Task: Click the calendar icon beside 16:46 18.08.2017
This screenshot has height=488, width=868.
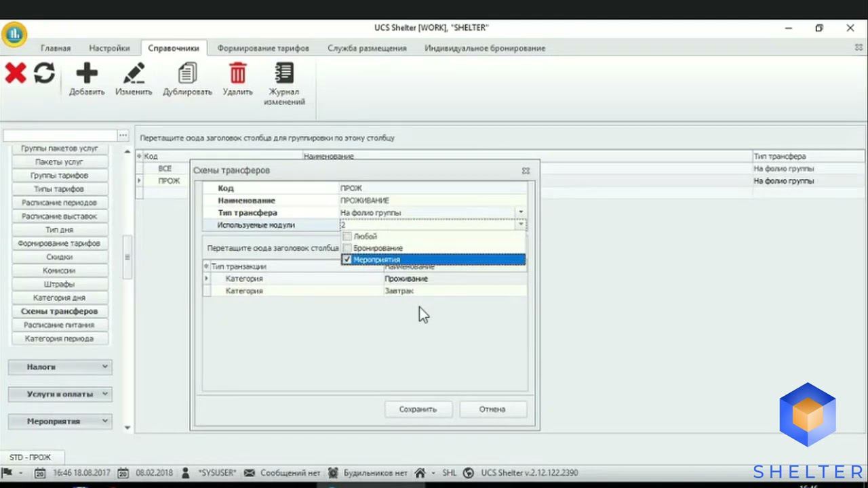Action: click(x=40, y=473)
